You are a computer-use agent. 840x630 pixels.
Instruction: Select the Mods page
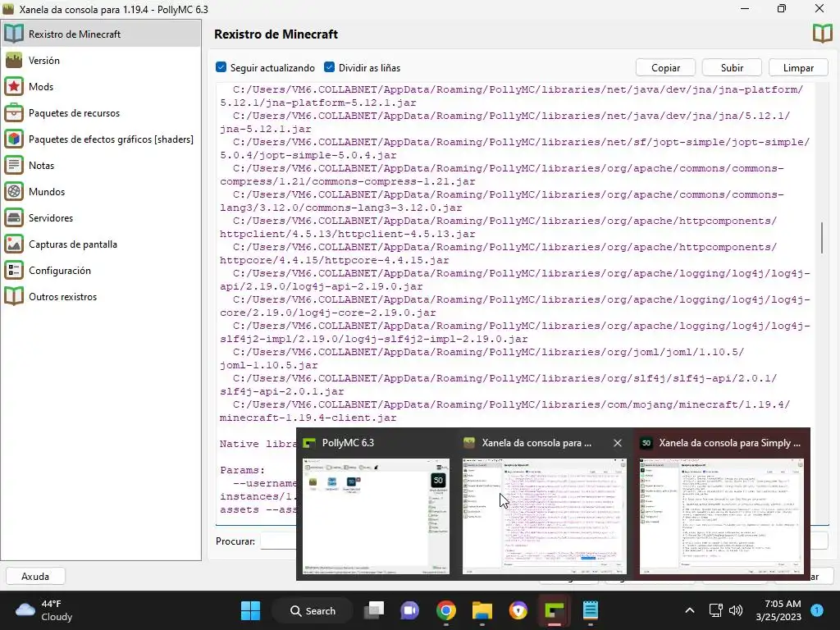[x=101, y=86]
